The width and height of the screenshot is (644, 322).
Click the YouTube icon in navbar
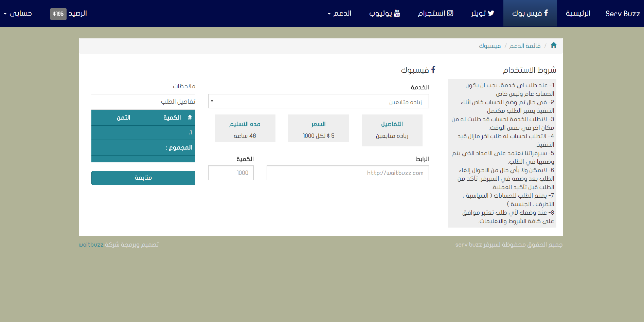point(397,13)
